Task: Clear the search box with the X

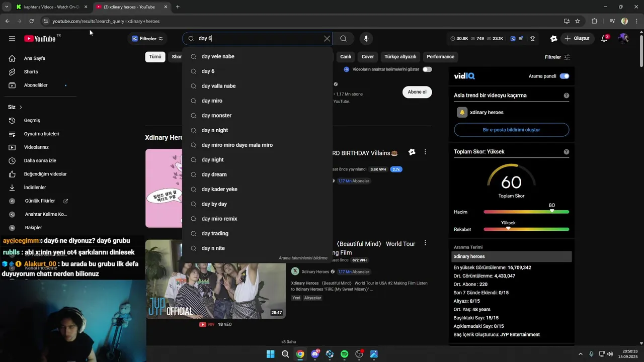Action: click(327, 39)
